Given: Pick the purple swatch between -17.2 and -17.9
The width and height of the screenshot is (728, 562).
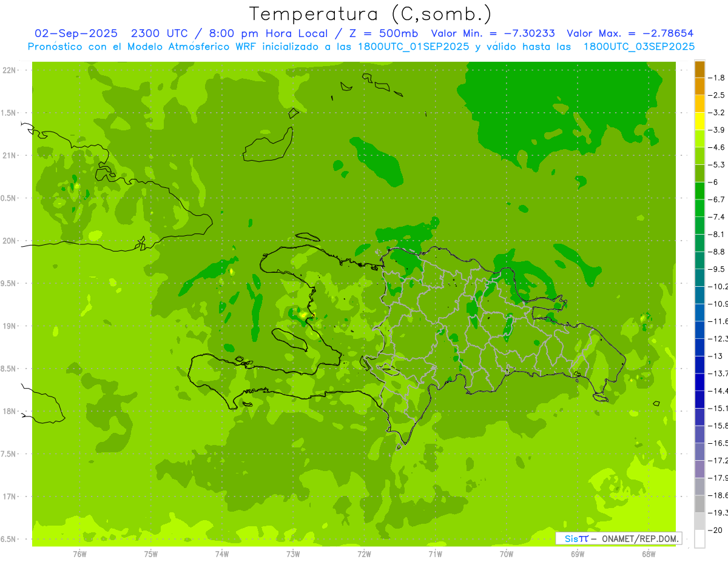Looking at the screenshot, I should pos(699,469).
